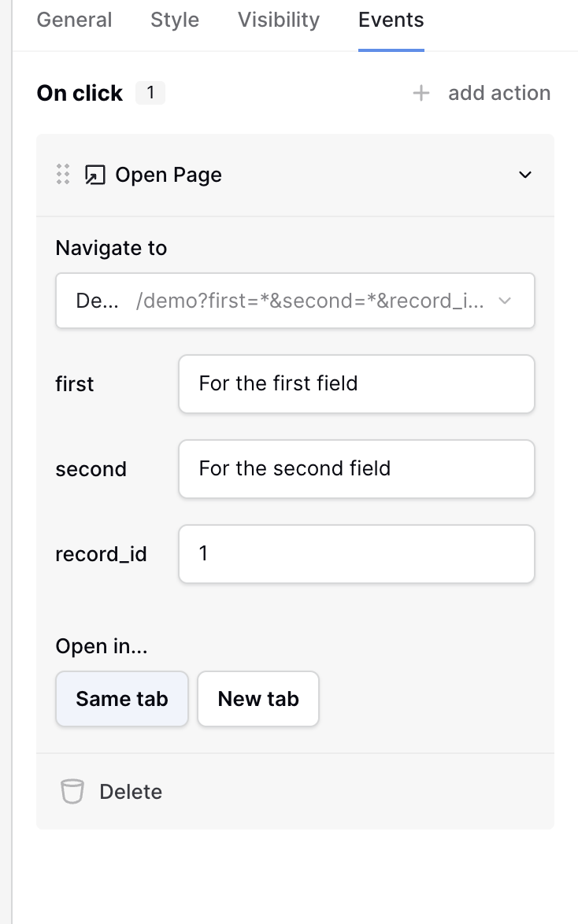
Task: Open the Visibility tab
Action: click(279, 20)
